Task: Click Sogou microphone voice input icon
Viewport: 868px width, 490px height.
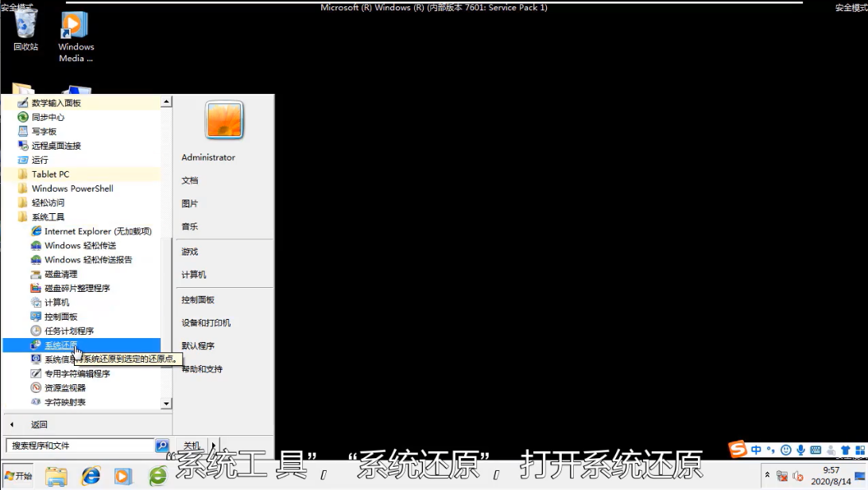Action: [800, 450]
